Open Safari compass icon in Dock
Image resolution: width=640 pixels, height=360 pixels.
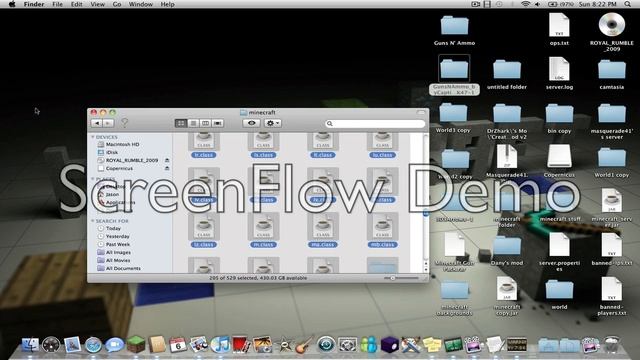pos(93,345)
